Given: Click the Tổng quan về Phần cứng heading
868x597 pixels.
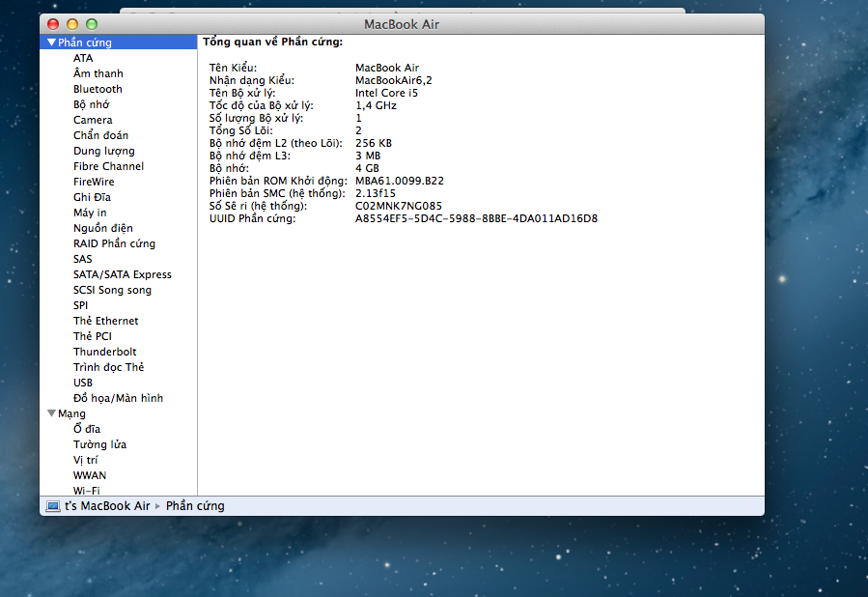Looking at the screenshot, I should point(273,43).
